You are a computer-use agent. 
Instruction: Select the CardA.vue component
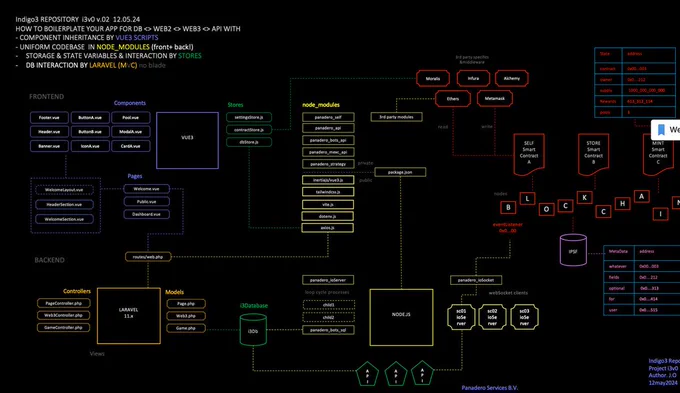(x=131, y=146)
